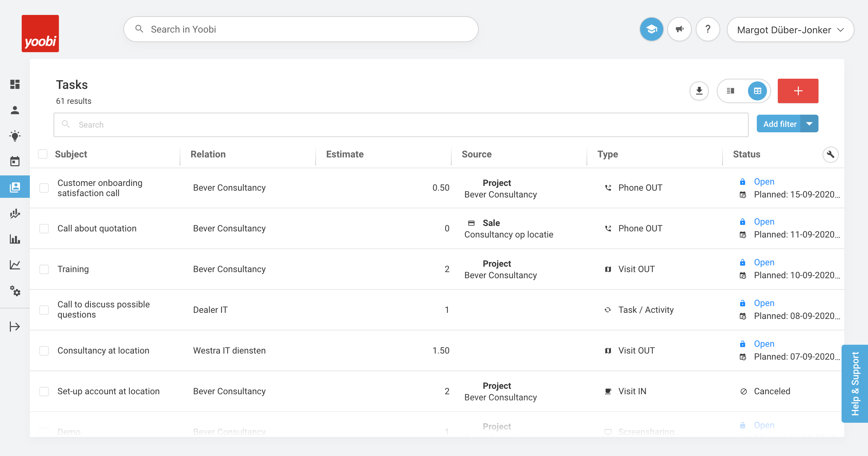Select the active CRM contacts sidebar icon
The image size is (868, 456).
click(x=15, y=187)
